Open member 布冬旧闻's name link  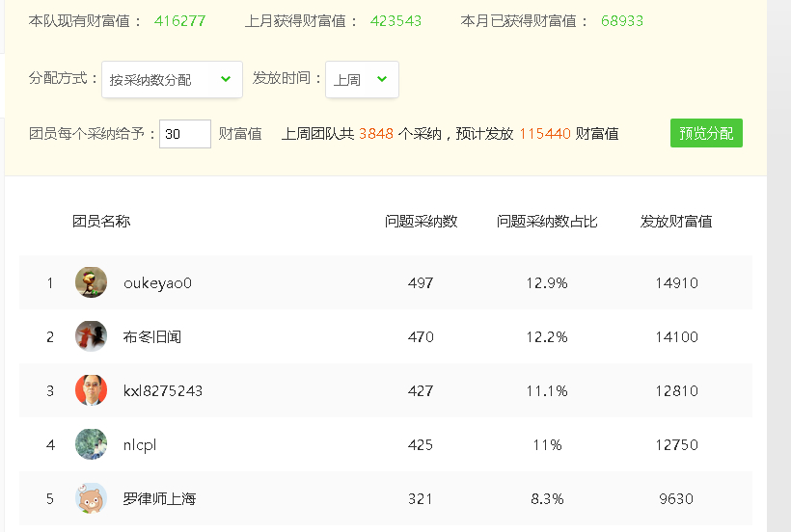(x=151, y=336)
